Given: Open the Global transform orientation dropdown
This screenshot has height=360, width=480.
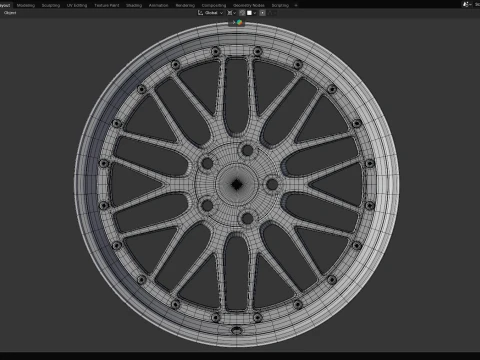Looking at the screenshot, I should 210,13.
